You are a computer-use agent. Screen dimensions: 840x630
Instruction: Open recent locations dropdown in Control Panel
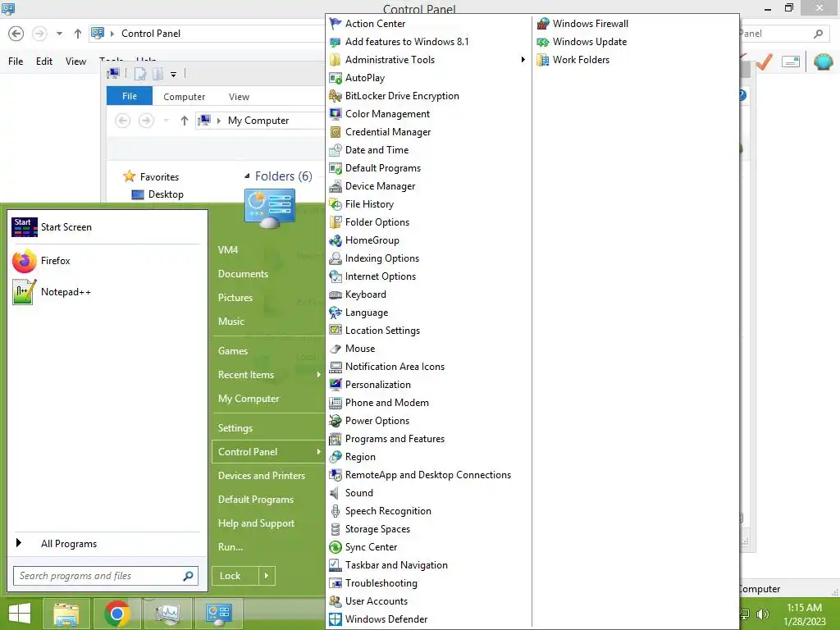pyautogui.click(x=59, y=33)
